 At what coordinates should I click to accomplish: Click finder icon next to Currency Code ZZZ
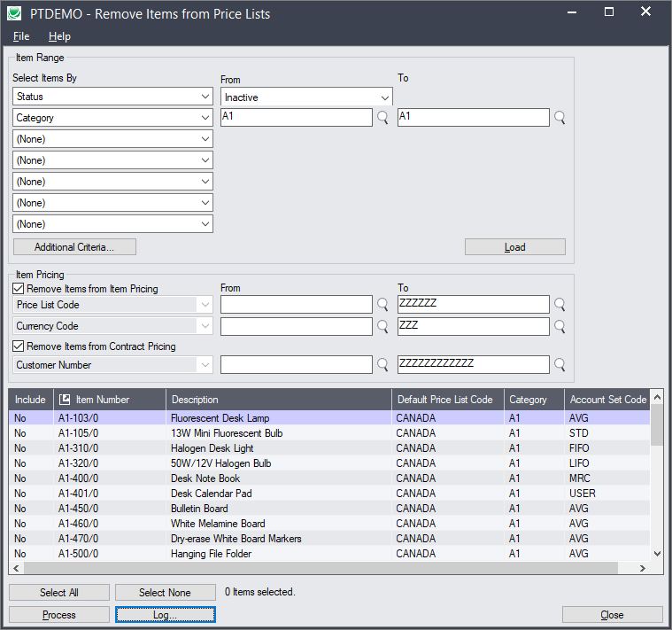560,326
